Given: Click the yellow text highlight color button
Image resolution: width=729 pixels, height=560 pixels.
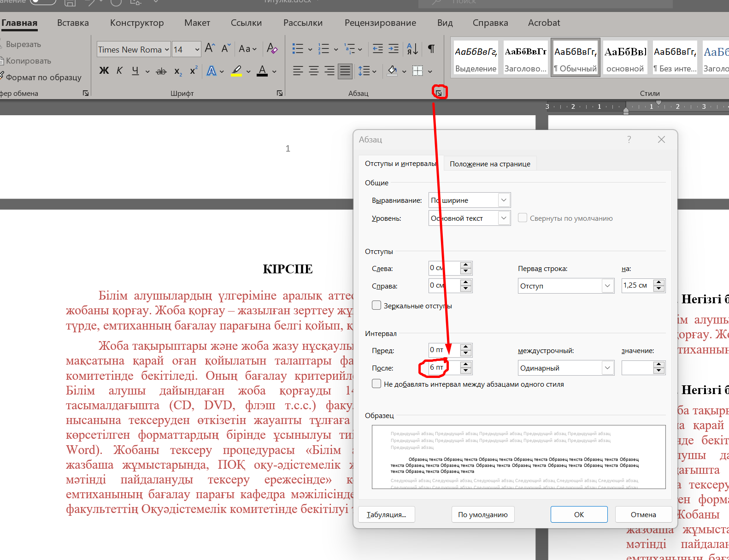Looking at the screenshot, I should [236, 71].
